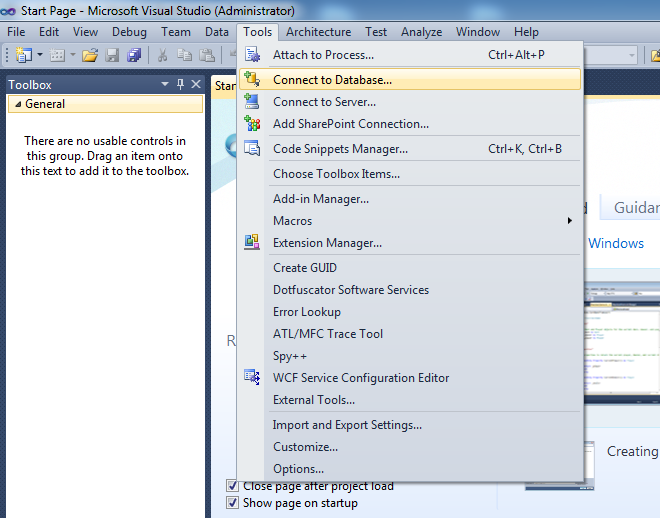Click the Attach to Process icon

[x=253, y=55]
